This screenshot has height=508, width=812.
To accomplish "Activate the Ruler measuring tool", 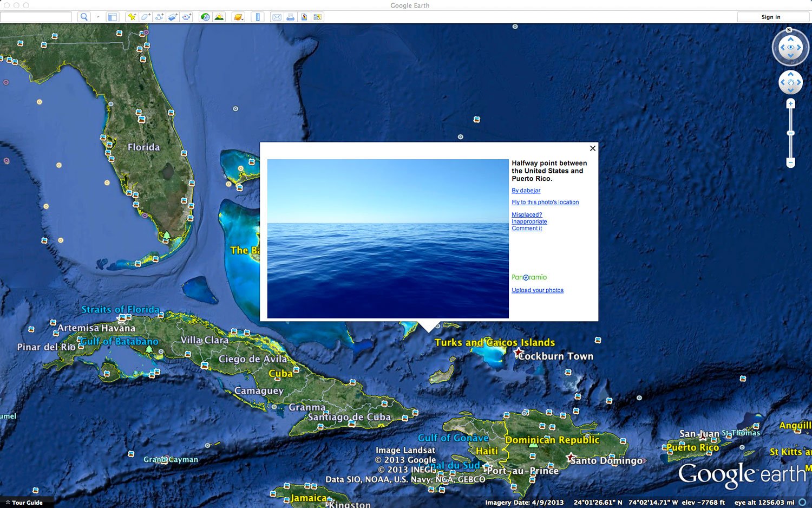I will click(258, 17).
